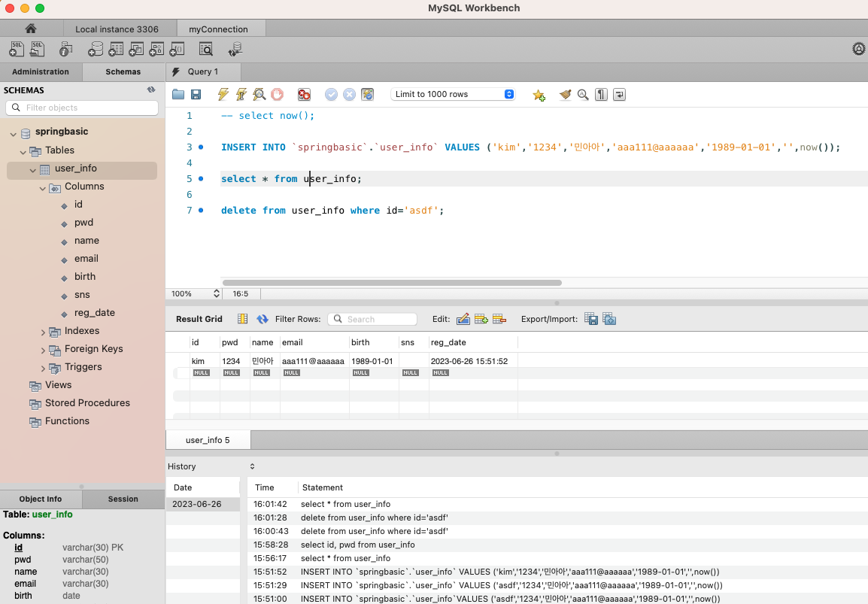The height and width of the screenshot is (604, 868).
Task: Select the Stored Procedures node
Action: 87,403
